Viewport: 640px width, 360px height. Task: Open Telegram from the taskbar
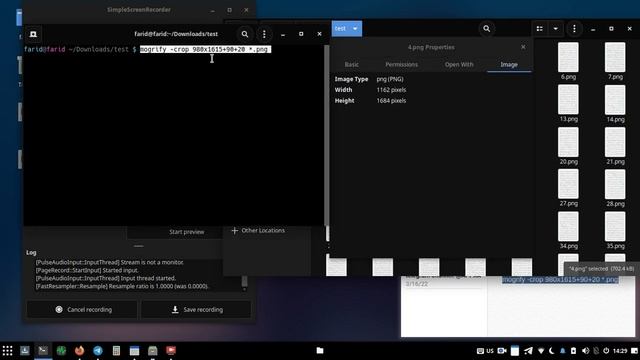[98, 351]
